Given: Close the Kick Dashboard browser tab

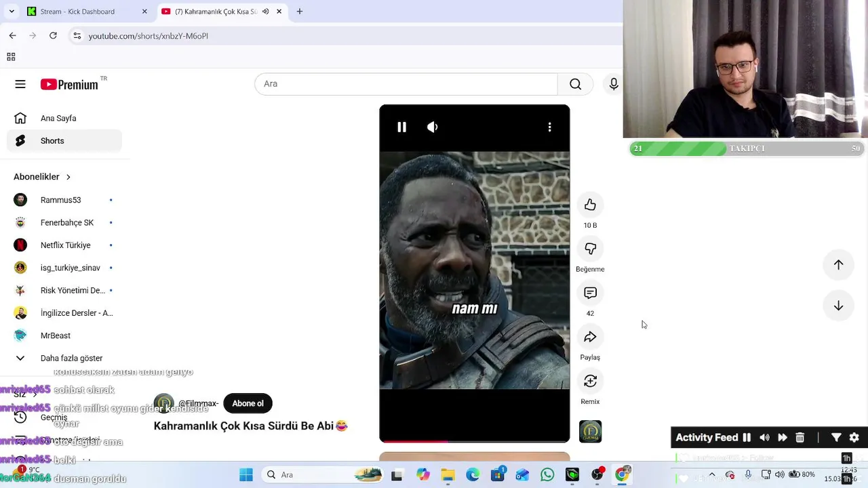Looking at the screenshot, I should [144, 12].
